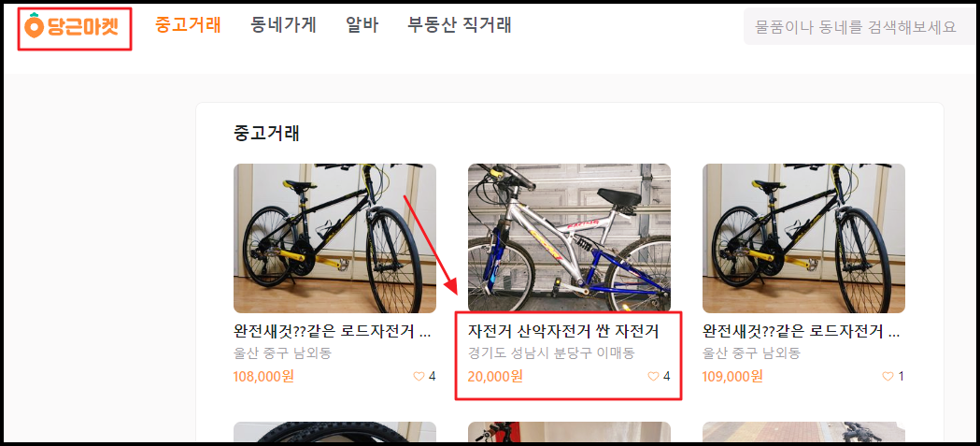
Task: Select the 알바 menu item
Action: click(362, 25)
